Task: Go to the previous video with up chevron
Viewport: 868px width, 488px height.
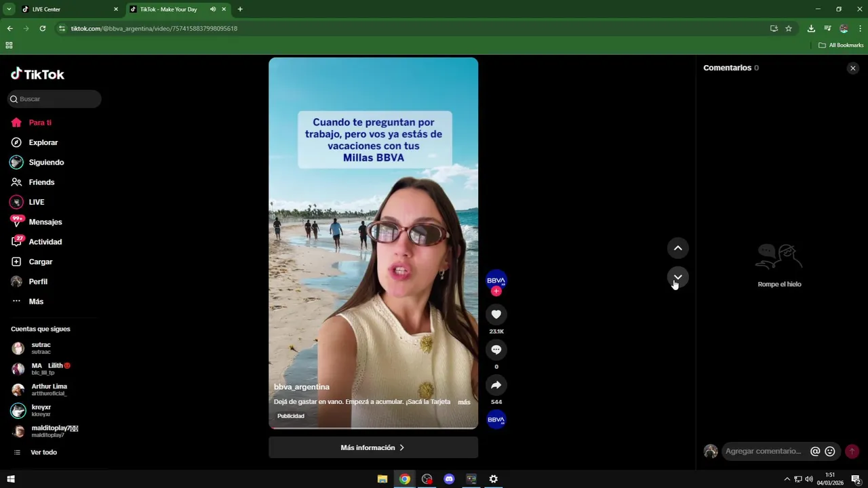Action: pos(677,248)
